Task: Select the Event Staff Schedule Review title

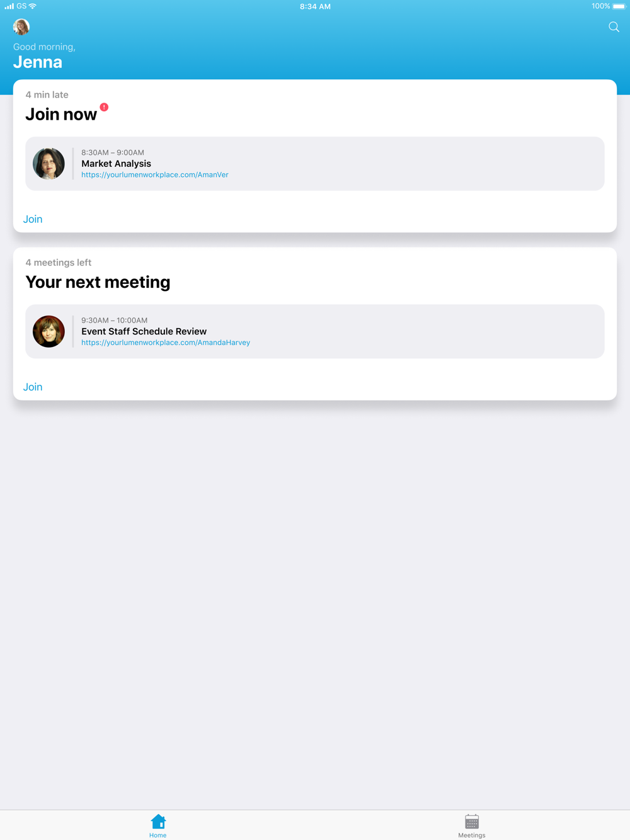Action: [x=144, y=331]
